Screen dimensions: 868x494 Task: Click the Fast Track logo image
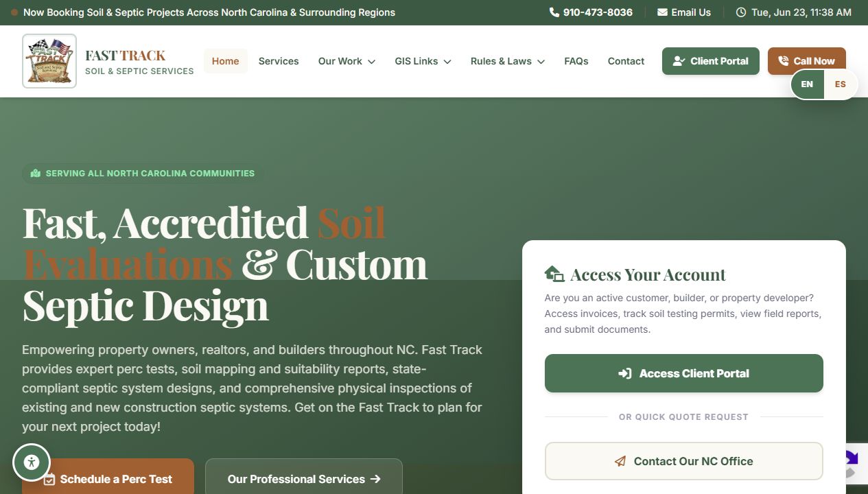49,61
